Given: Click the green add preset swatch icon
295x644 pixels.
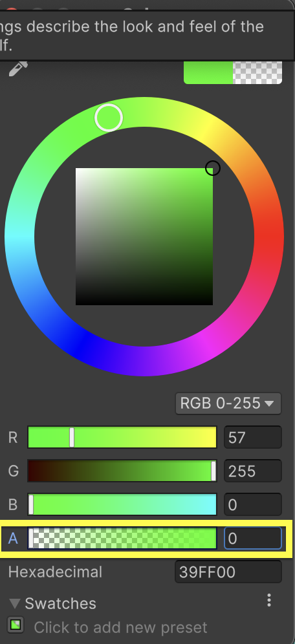Looking at the screenshot, I should tap(16, 625).
